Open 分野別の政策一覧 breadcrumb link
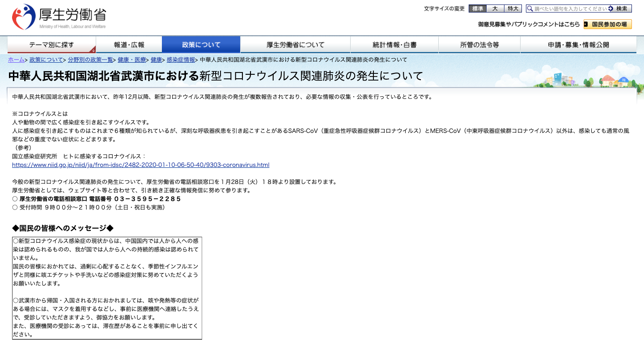Viewport: 644px width, 350px height. 90,60
